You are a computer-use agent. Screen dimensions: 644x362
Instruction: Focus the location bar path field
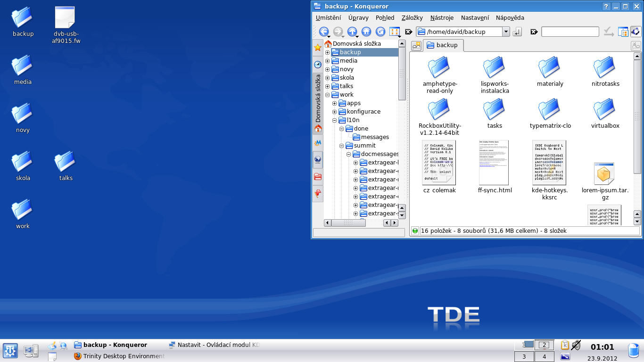pyautogui.click(x=459, y=32)
